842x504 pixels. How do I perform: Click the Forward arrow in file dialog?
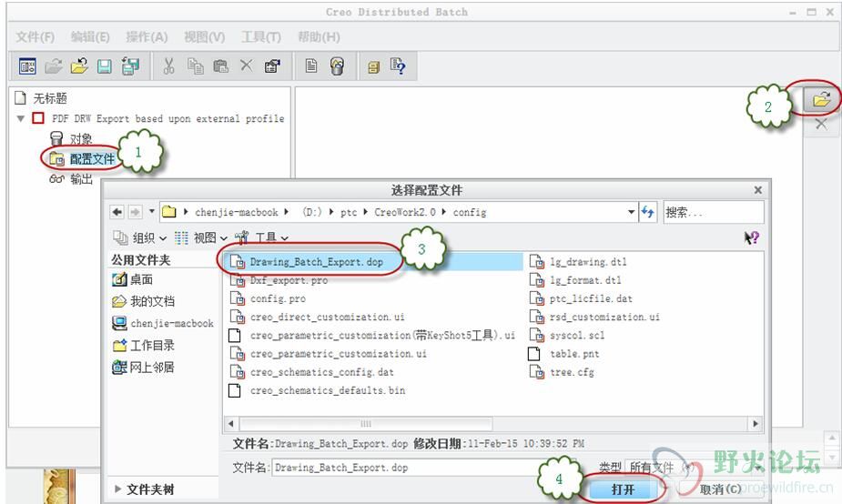pyautogui.click(x=135, y=212)
